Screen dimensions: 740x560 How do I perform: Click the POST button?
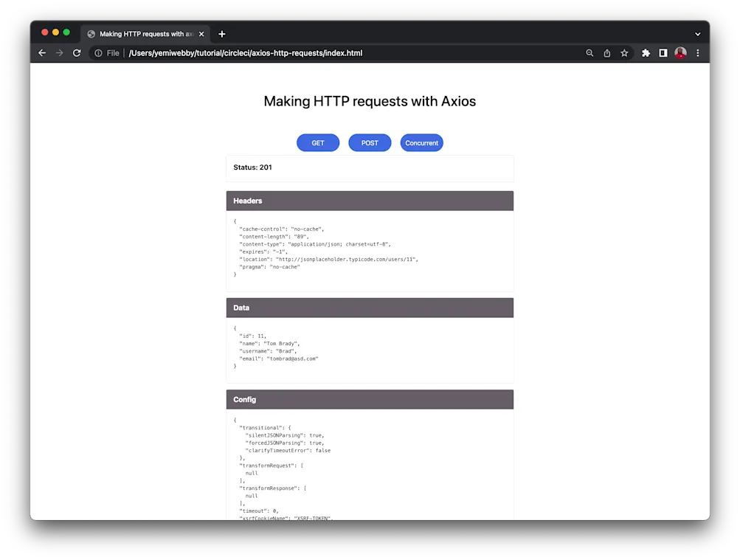pyautogui.click(x=370, y=143)
